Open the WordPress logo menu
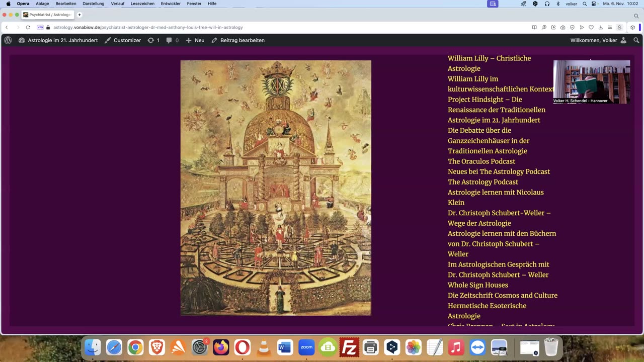644x362 pixels. [x=8, y=40]
